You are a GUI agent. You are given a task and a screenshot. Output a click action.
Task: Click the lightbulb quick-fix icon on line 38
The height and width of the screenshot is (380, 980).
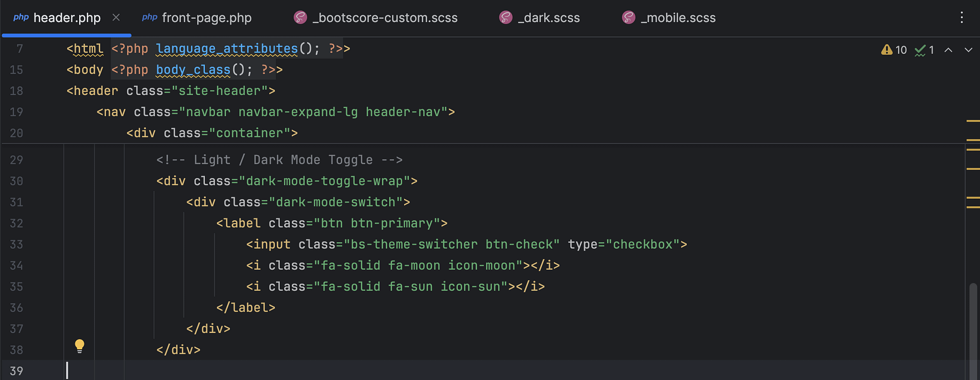(x=79, y=346)
